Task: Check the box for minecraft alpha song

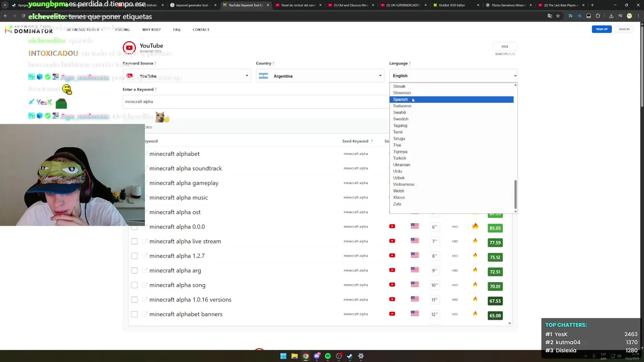Action: [x=134, y=285]
